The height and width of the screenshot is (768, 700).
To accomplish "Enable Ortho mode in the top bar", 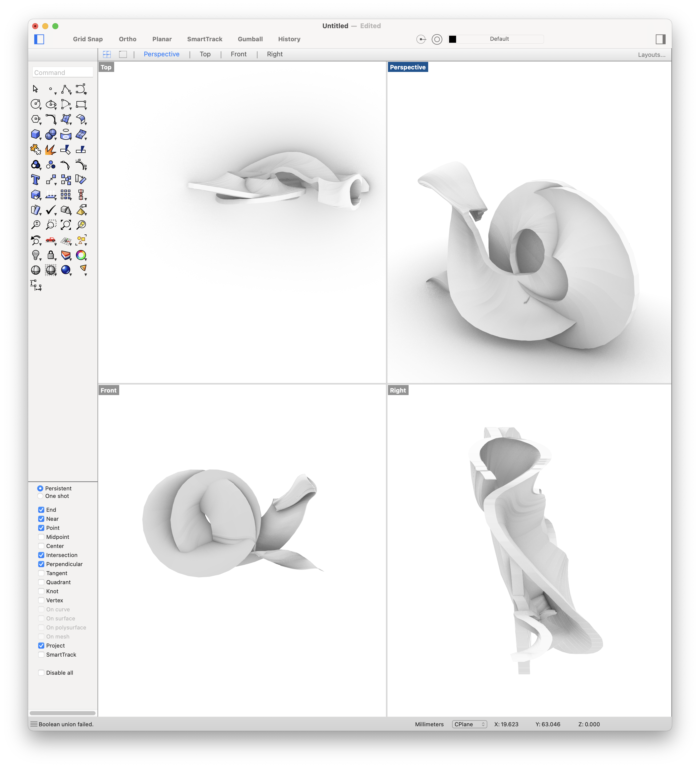I will click(x=127, y=39).
